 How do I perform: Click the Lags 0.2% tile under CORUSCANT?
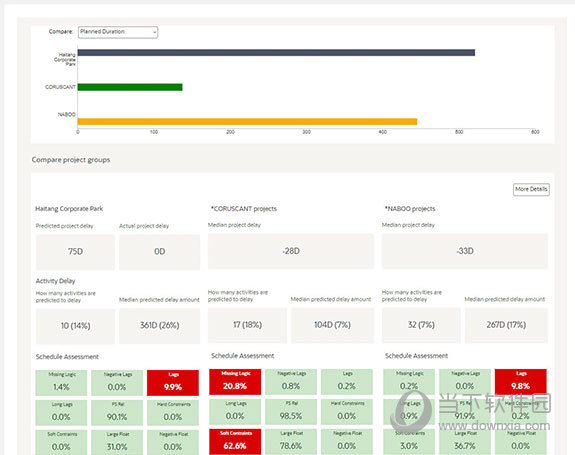coord(347,382)
